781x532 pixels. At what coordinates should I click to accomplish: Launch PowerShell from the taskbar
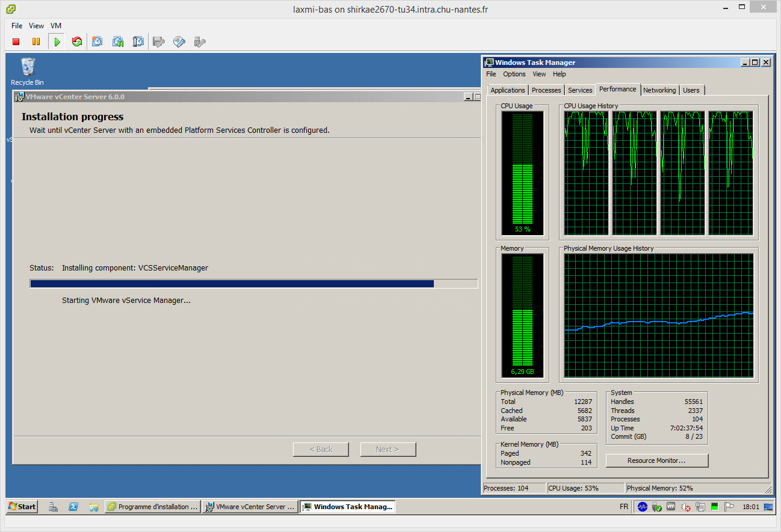click(73, 507)
